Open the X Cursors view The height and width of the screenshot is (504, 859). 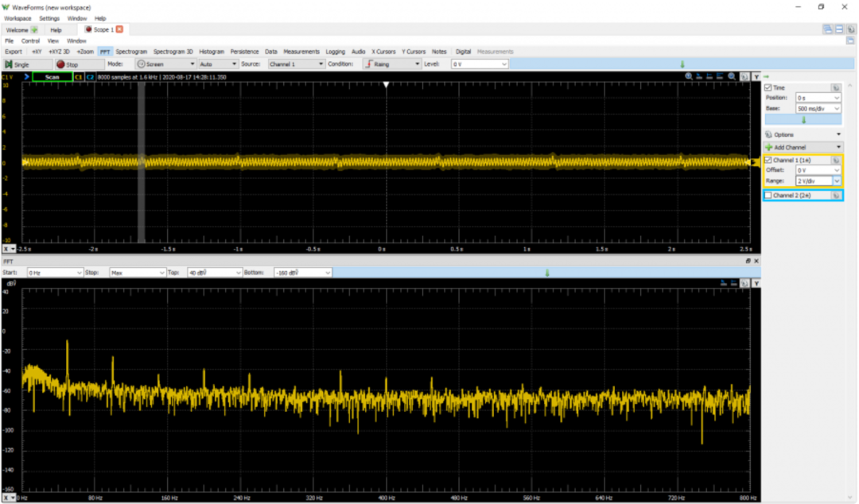tap(383, 52)
